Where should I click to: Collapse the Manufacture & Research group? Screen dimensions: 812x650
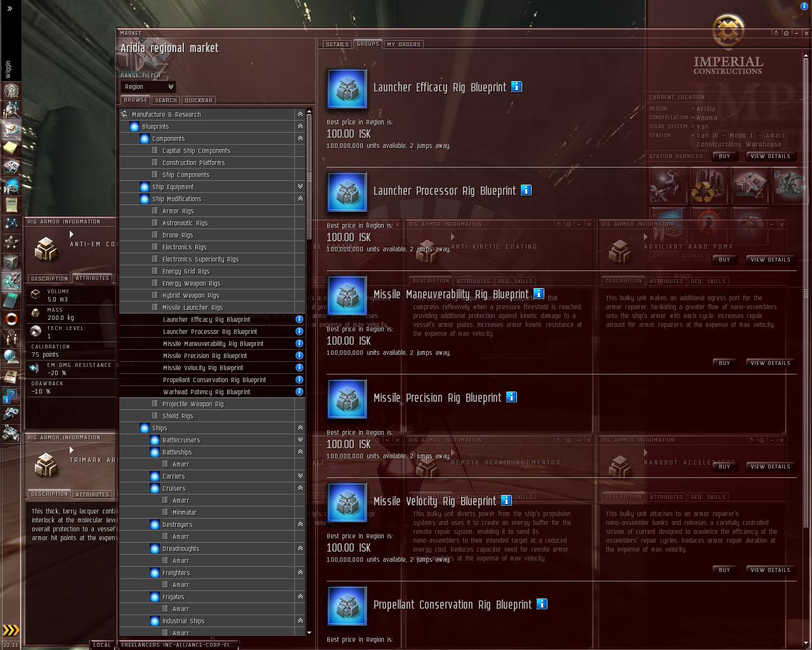point(300,114)
